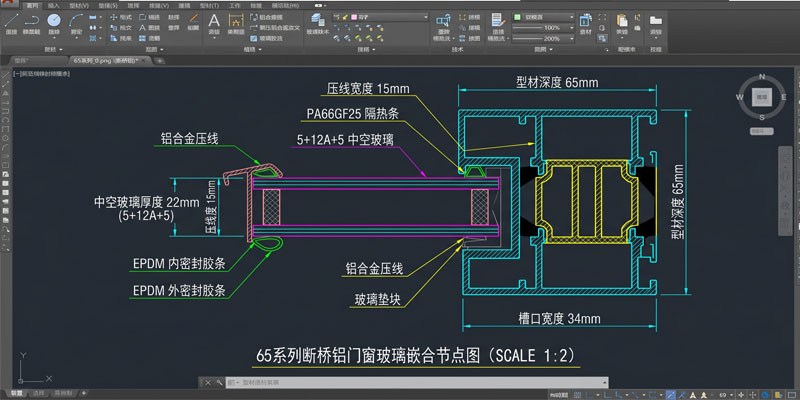Click the Group objects icon

coord(584,20)
